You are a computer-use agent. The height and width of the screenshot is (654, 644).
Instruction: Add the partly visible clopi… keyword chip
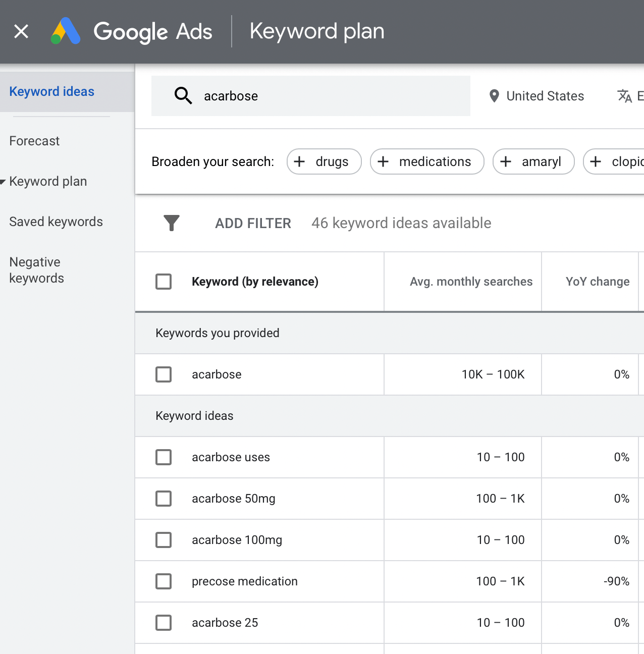pyautogui.click(x=614, y=161)
